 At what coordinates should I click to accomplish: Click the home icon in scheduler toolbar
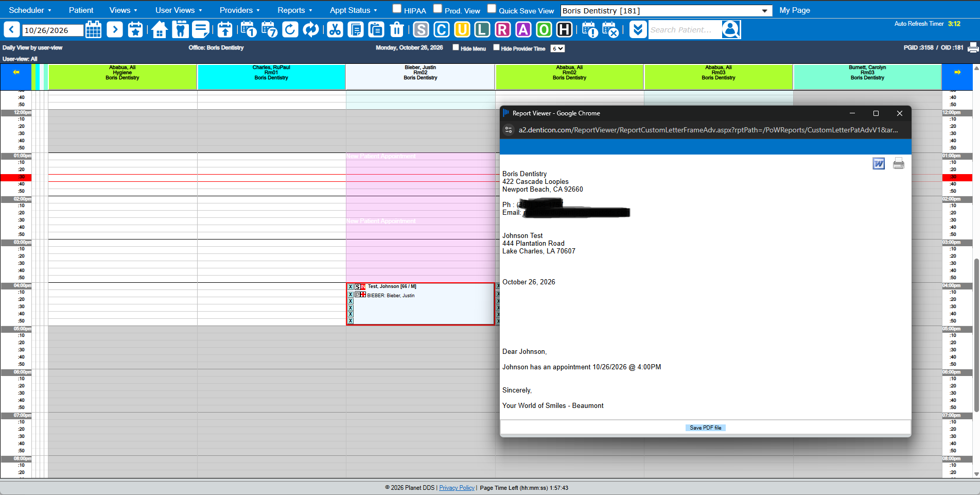[x=159, y=30]
